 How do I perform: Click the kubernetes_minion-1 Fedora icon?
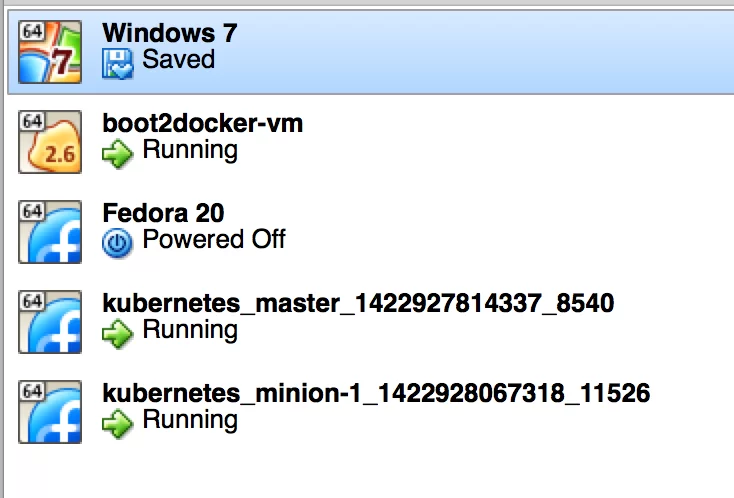(50, 411)
